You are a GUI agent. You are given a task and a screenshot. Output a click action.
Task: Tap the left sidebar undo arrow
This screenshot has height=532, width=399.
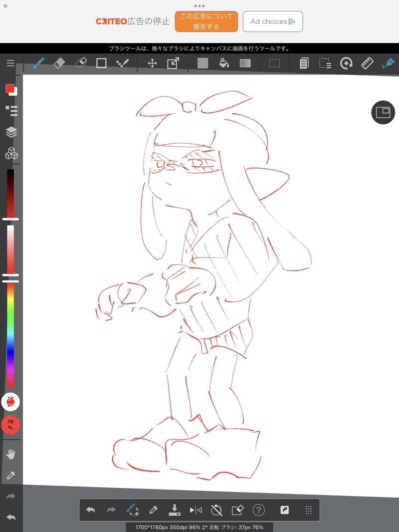point(11,518)
